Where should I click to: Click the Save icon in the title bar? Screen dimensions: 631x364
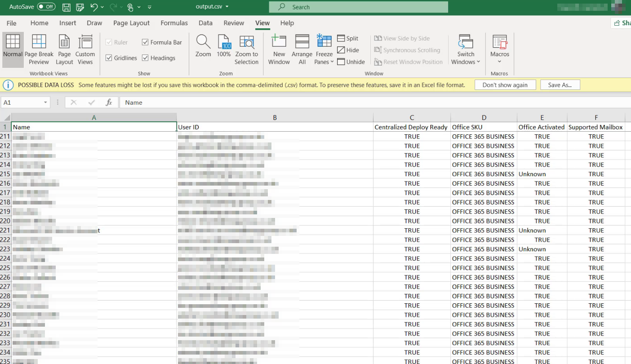click(x=66, y=7)
